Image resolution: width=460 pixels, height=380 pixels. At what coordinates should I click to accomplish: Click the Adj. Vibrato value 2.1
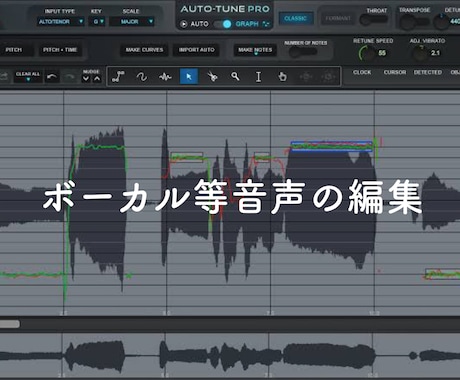pyautogui.click(x=435, y=53)
